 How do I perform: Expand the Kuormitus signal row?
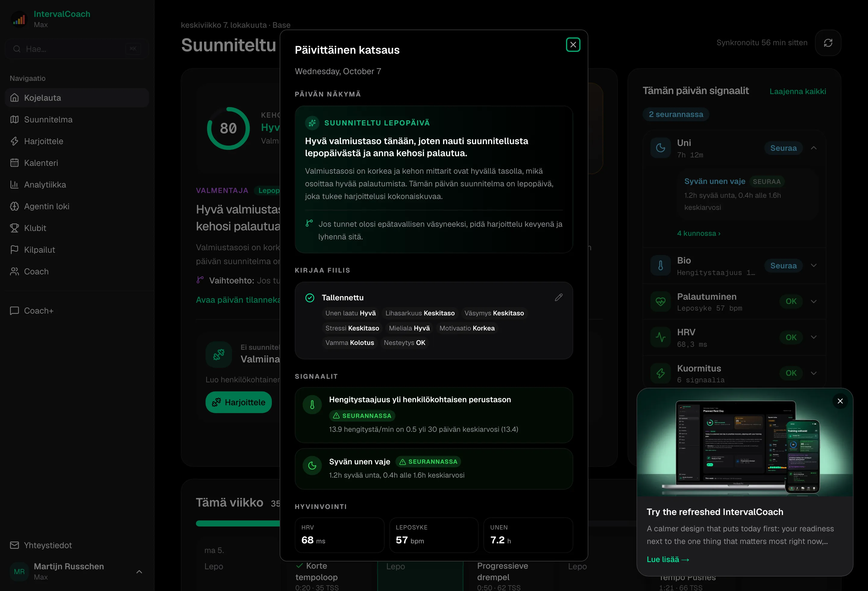(813, 373)
